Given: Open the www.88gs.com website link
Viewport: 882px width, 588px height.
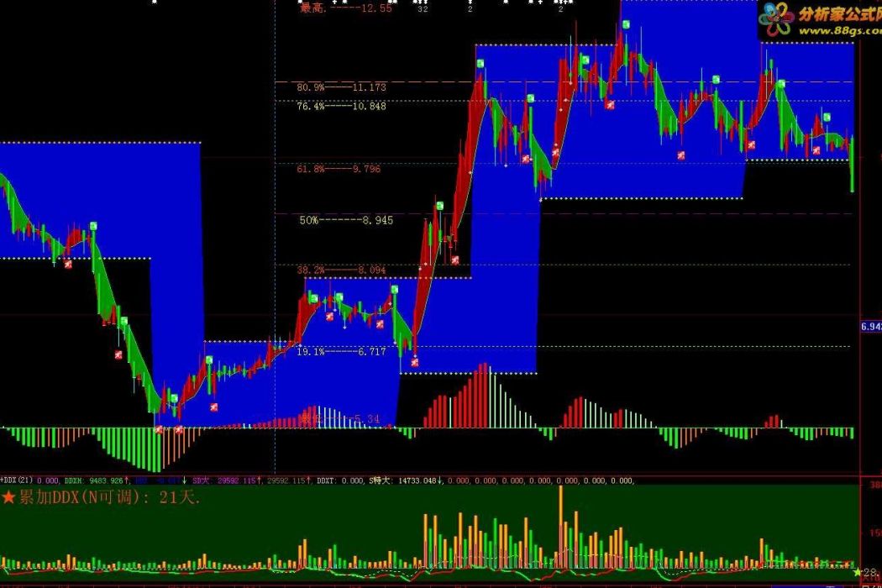Looking at the screenshot, I should coord(840,30).
